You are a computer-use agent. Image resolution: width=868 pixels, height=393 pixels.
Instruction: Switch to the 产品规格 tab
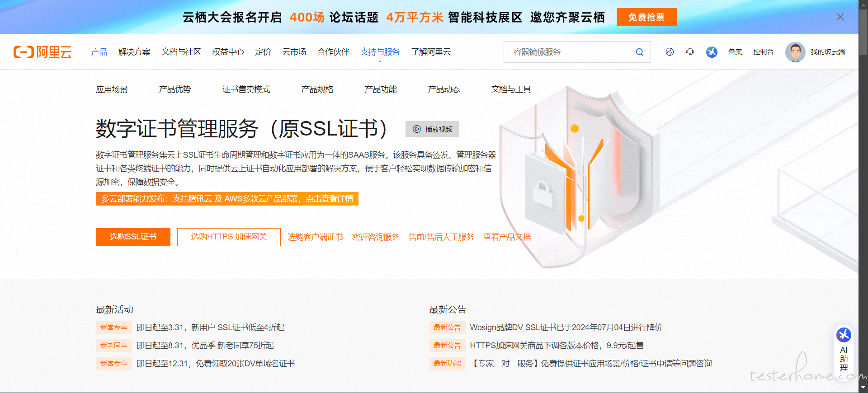point(317,89)
